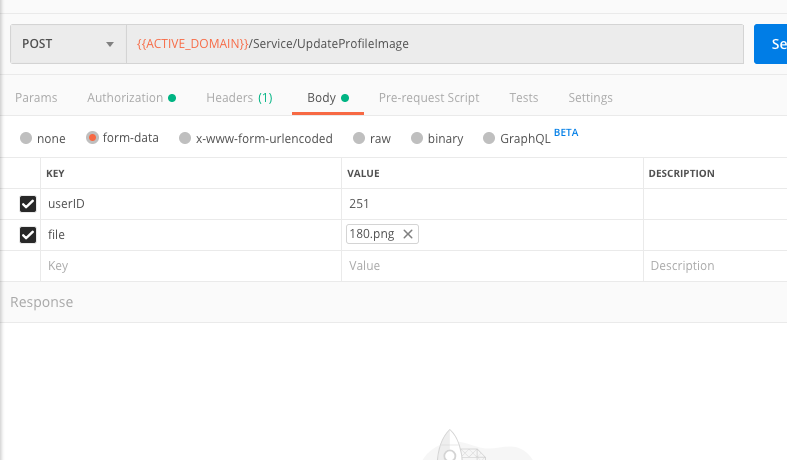
Task: Click the blue Send button
Action: tap(770, 44)
